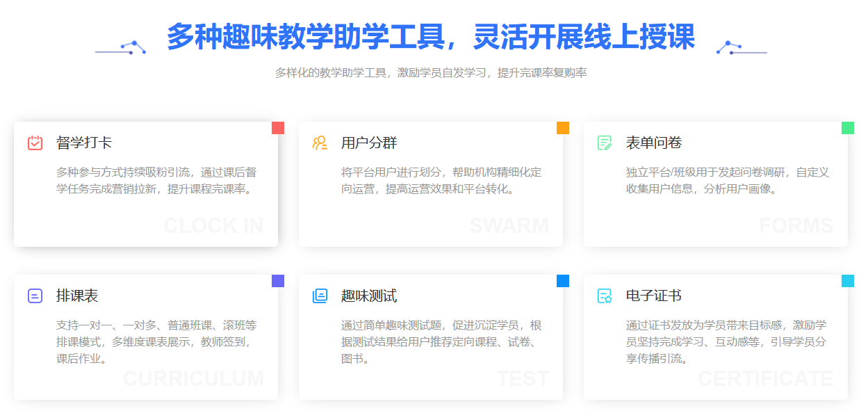
Task: Click the main page title text
Action: point(432,38)
